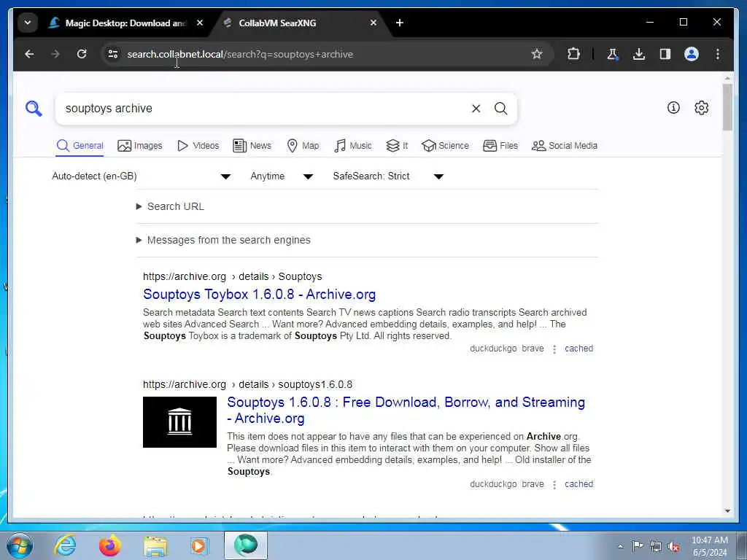Click the network tray icon
Viewport: 747px width, 560px height.
click(656, 546)
